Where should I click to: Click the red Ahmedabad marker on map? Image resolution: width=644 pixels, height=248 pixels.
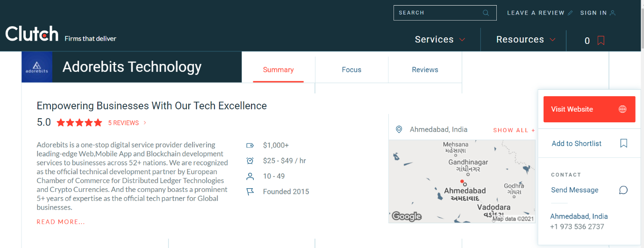tap(462, 181)
